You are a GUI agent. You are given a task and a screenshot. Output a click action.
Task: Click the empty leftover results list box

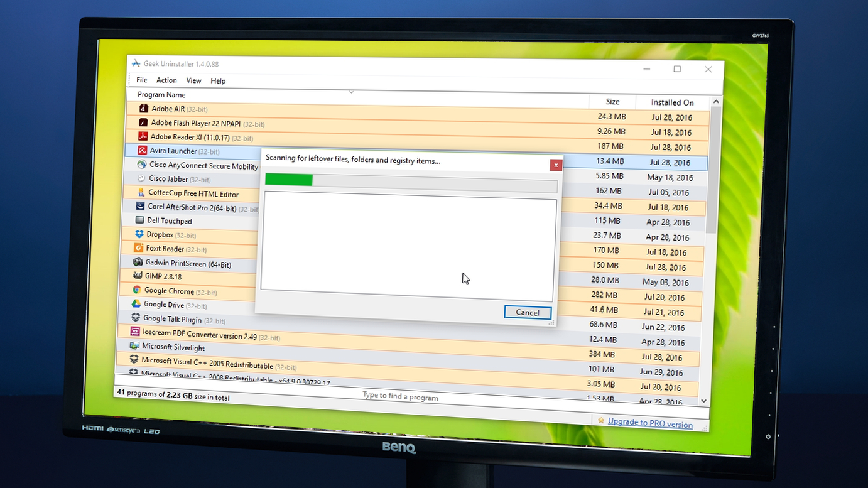pos(408,246)
